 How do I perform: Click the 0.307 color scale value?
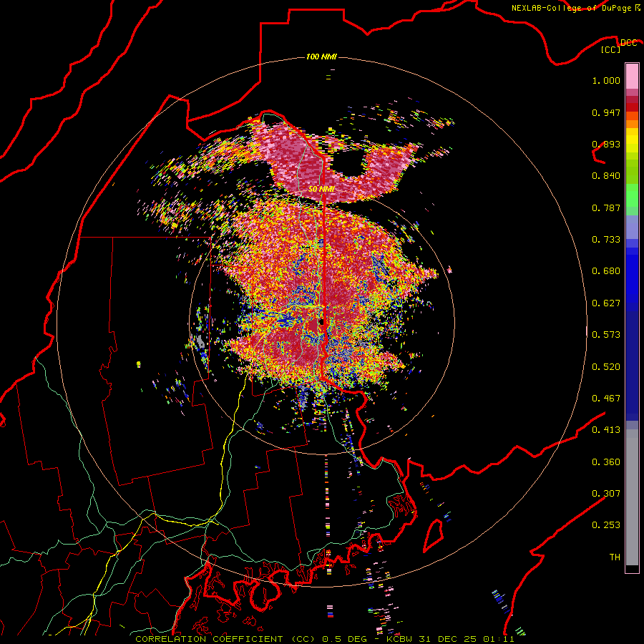[606, 494]
